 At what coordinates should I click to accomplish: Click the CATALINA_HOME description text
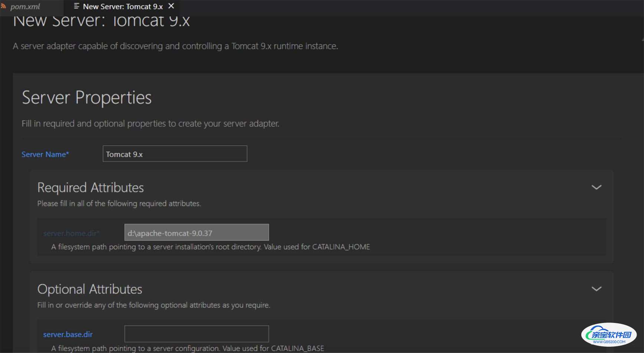(210, 247)
